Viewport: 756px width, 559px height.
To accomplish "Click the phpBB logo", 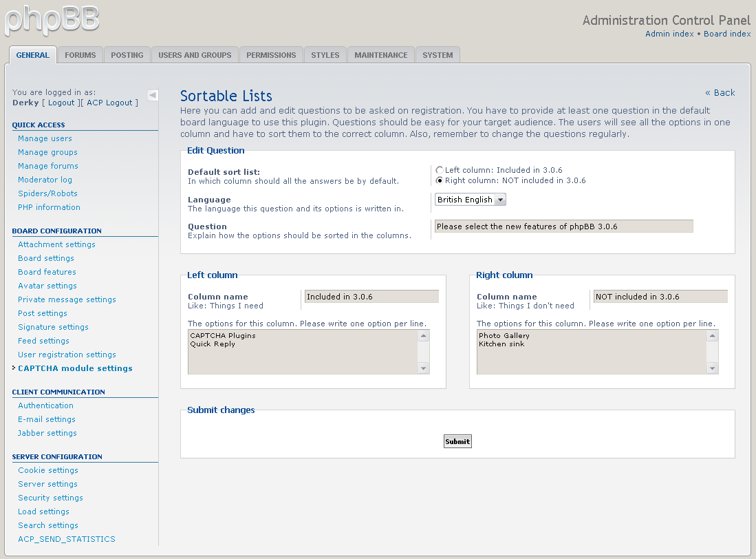I will coord(52,21).
